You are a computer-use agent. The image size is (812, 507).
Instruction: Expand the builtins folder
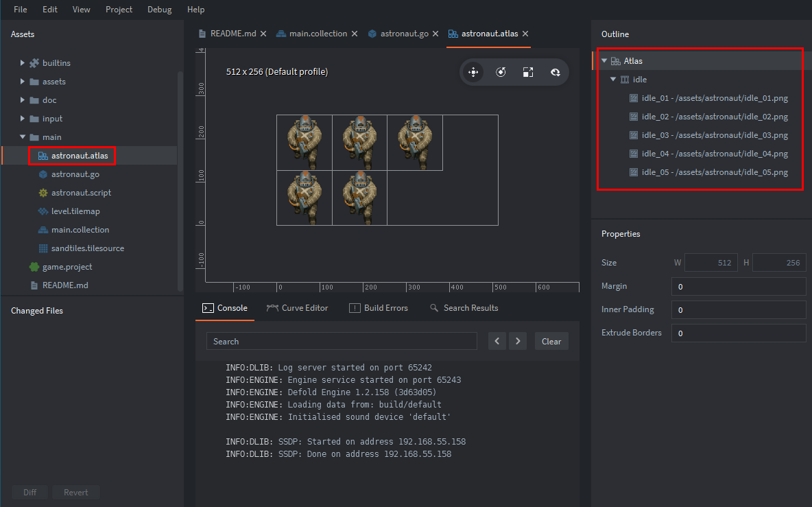click(x=22, y=63)
